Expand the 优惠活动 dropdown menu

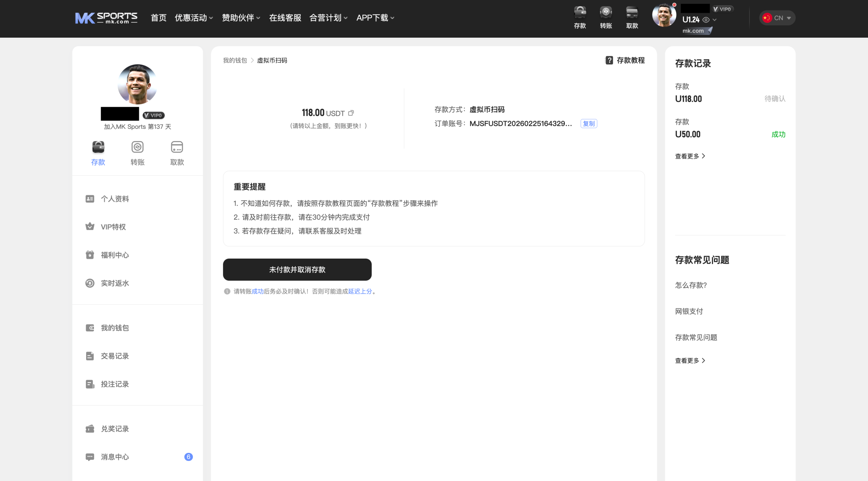tap(194, 18)
